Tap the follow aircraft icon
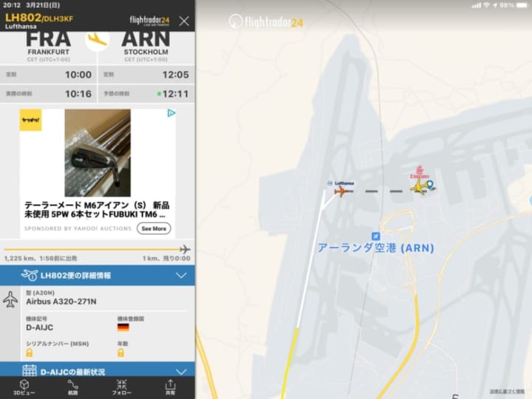This screenshot has width=532, height=399. (121, 384)
